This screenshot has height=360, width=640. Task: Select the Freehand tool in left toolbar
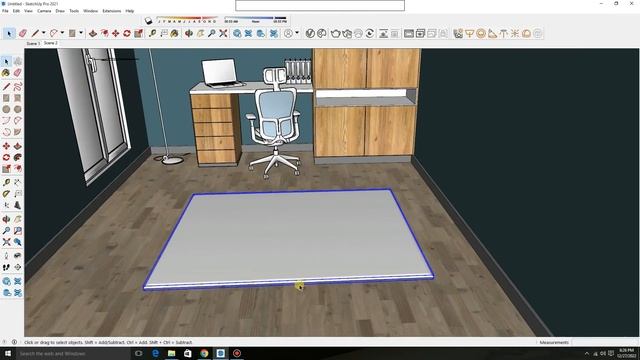point(18,87)
